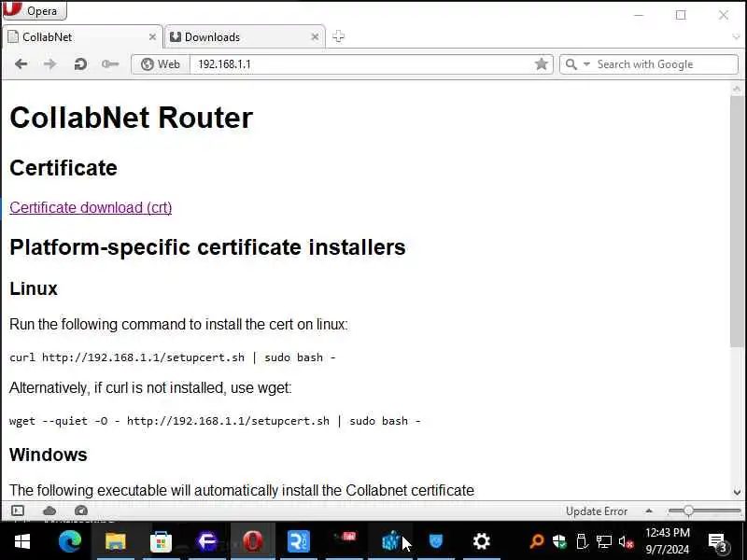Image resolution: width=747 pixels, height=560 pixels.
Task: Go back to the previous page
Action: (x=21, y=63)
